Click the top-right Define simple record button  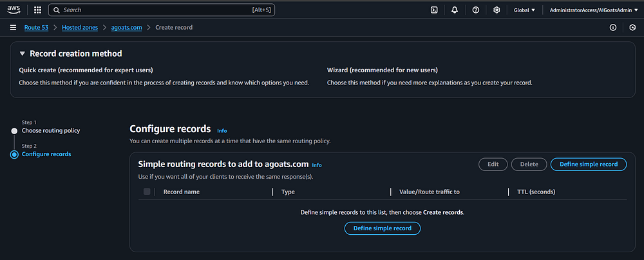coord(588,164)
